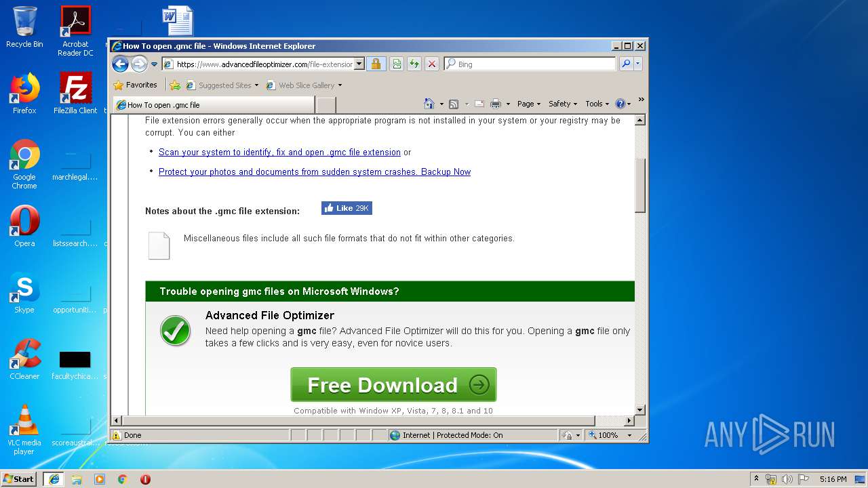868x488 pixels.
Task: Select the Skype desktop icon
Action: 24,293
